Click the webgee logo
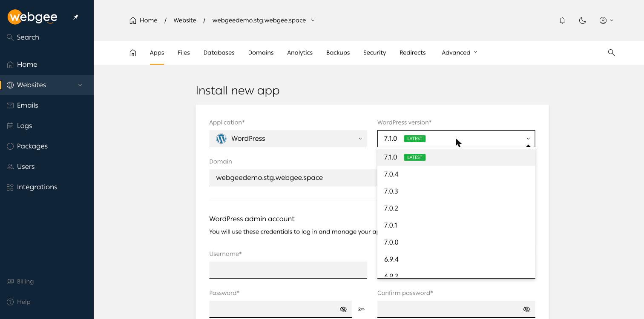This screenshot has width=644, height=319. (32, 17)
